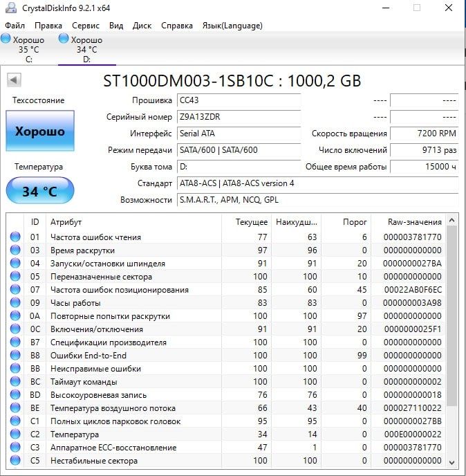Image resolution: width=466 pixels, height=476 pixels.
Task: Open the Правка menu
Action: coord(48,26)
